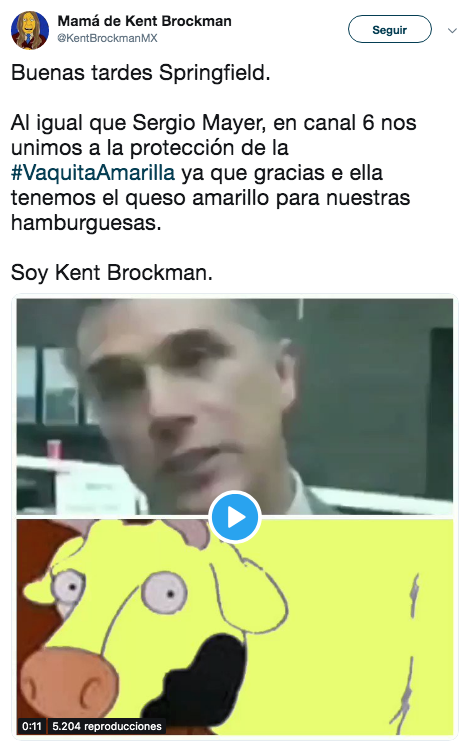Follow the account with the Seguir button
This screenshot has width=466, height=751.
[x=389, y=29]
